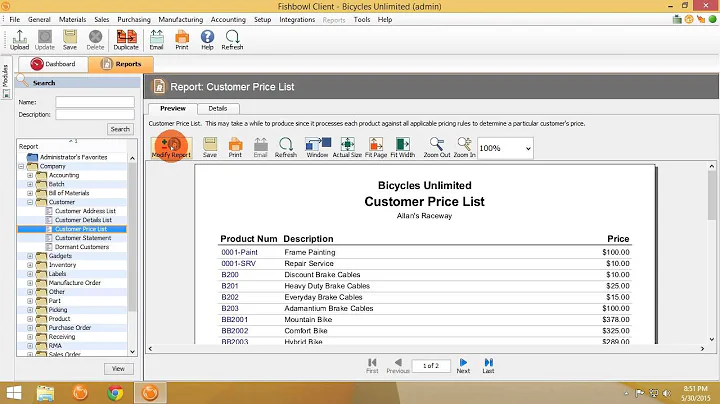The height and width of the screenshot is (404, 720).
Task: Select Customer Address List report
Action: click(85, 211)
